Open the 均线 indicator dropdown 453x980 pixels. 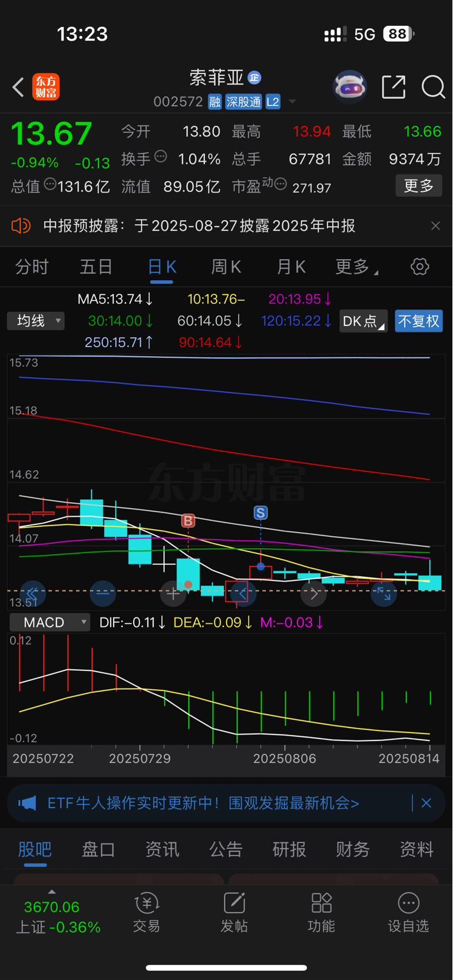click(36, 321)
